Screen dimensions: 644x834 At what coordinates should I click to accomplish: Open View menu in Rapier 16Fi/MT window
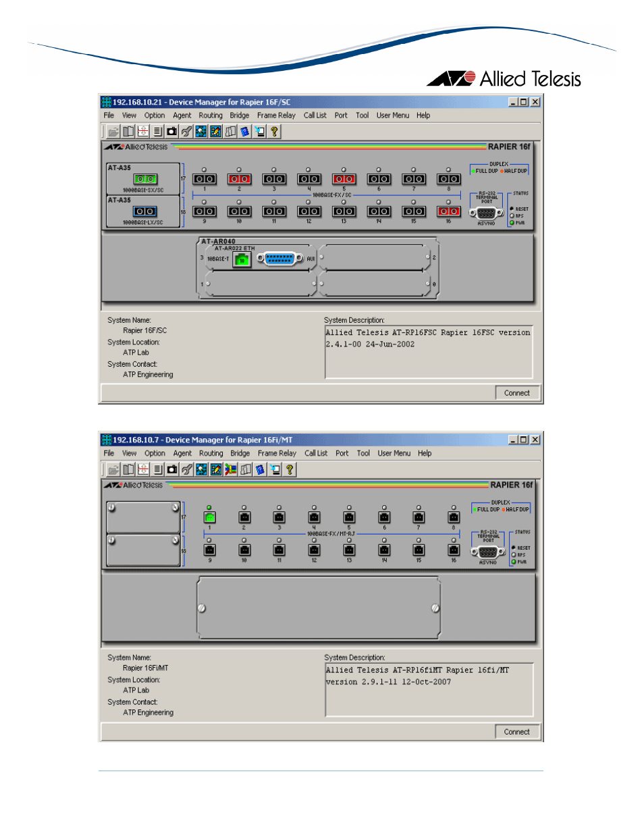pyautogui.click(x=129, y=453)
